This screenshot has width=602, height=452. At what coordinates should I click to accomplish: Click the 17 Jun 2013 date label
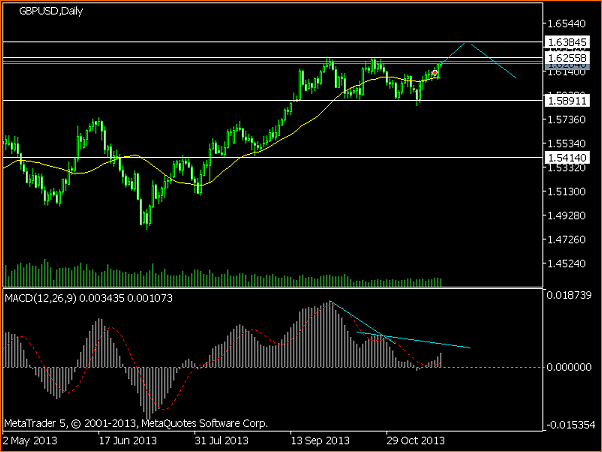point(128,440)
